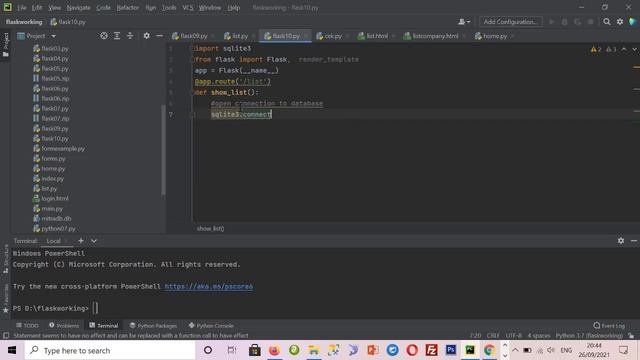Click Expand All icon in Project panel
This screenshot has height=360, width=640.
coord(117,36)
